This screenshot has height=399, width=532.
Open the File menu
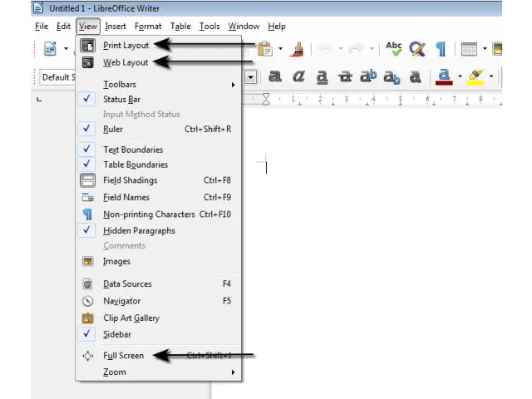coord(42,26)
